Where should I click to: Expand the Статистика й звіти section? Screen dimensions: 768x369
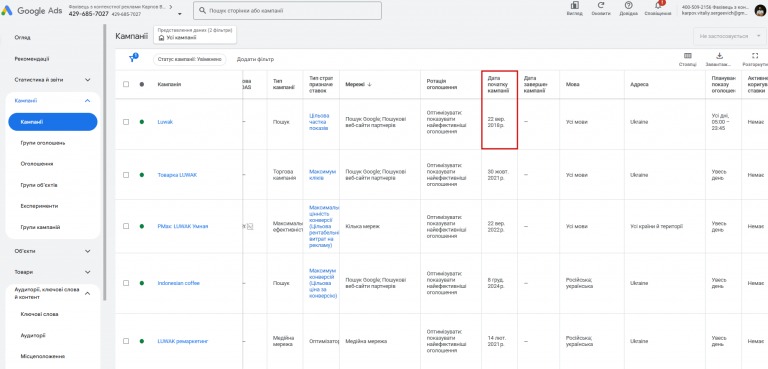click(88, 79)
